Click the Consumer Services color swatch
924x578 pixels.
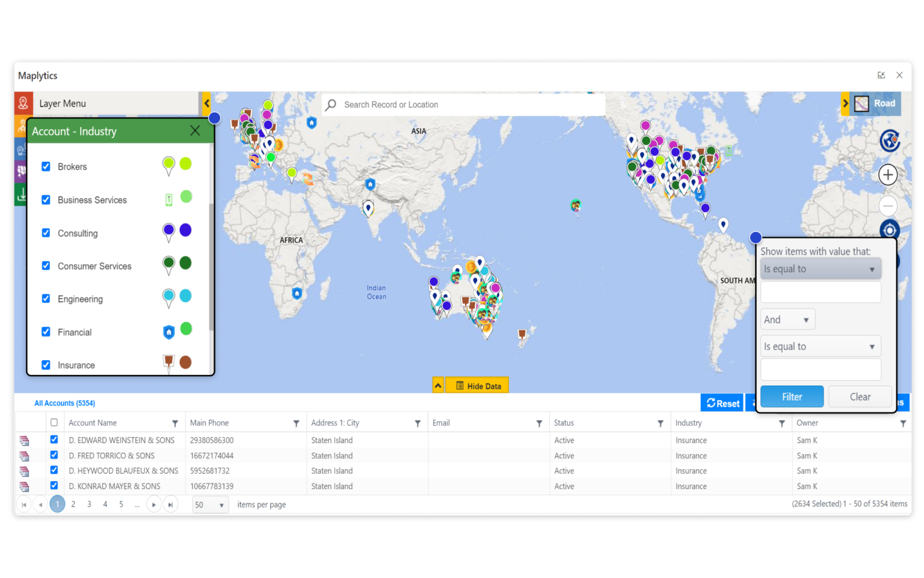pos(185,263)
